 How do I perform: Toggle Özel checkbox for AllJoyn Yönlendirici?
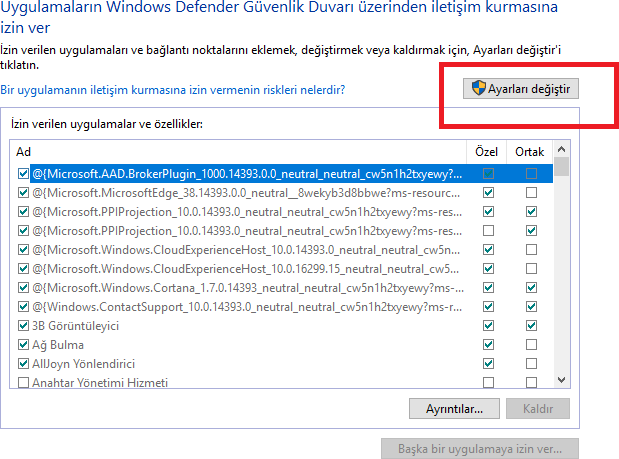(488, 363)
